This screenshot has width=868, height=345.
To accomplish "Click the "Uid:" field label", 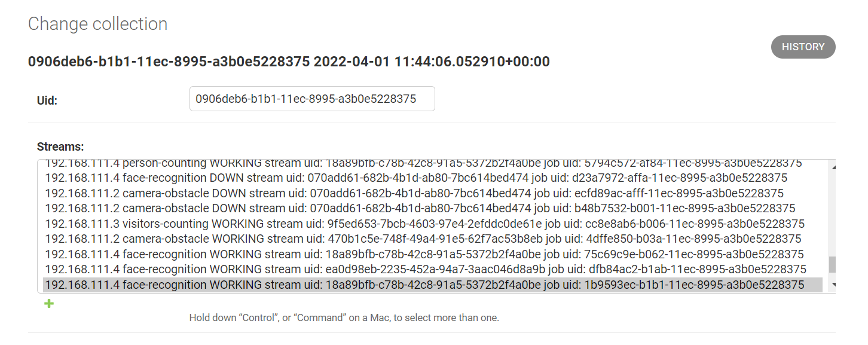I will tap(47, 101).
